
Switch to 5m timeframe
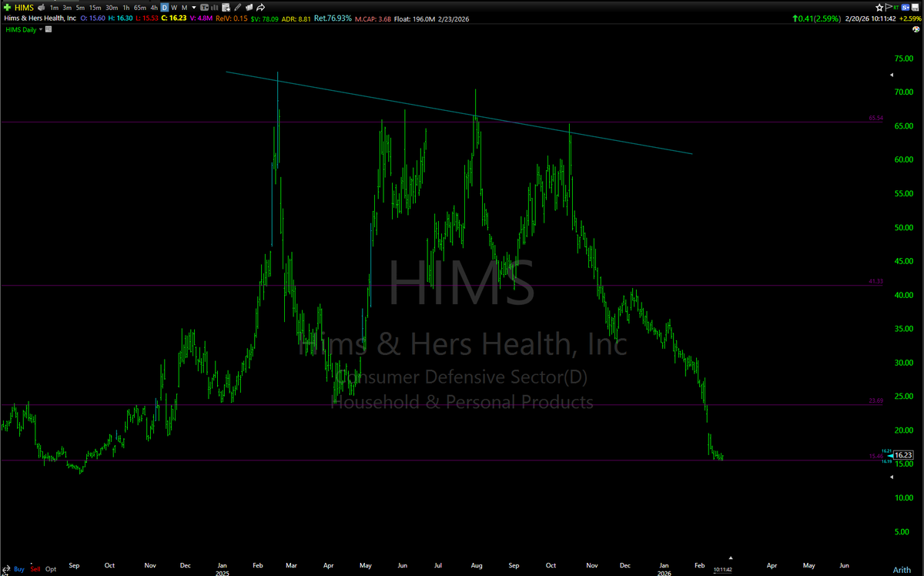pyautogui.click(x=80, y=8)
